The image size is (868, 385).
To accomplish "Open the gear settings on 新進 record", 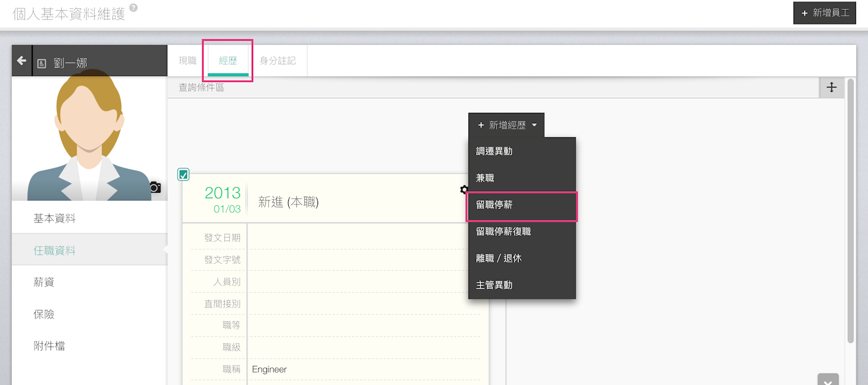I will [x=464, y=190].
